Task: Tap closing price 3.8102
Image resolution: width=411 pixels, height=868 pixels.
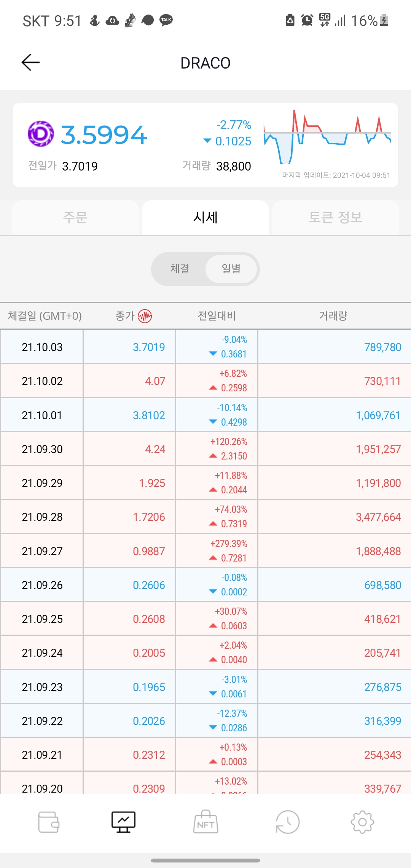Action: tap(149, 415)
